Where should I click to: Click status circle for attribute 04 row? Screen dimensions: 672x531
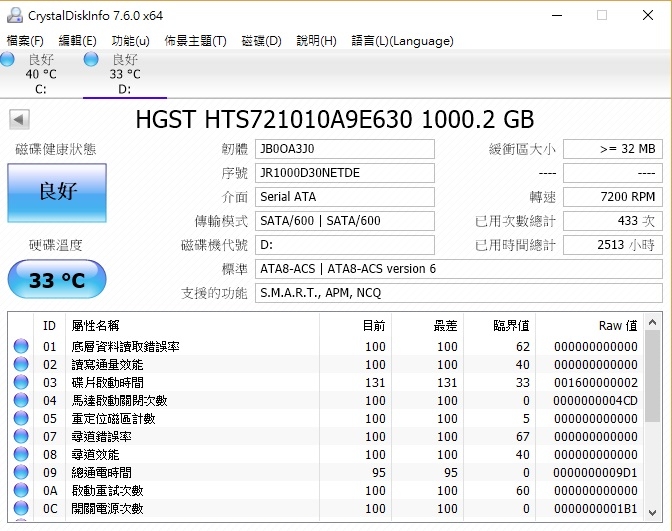pyautogui.click(x=21, y=400)
